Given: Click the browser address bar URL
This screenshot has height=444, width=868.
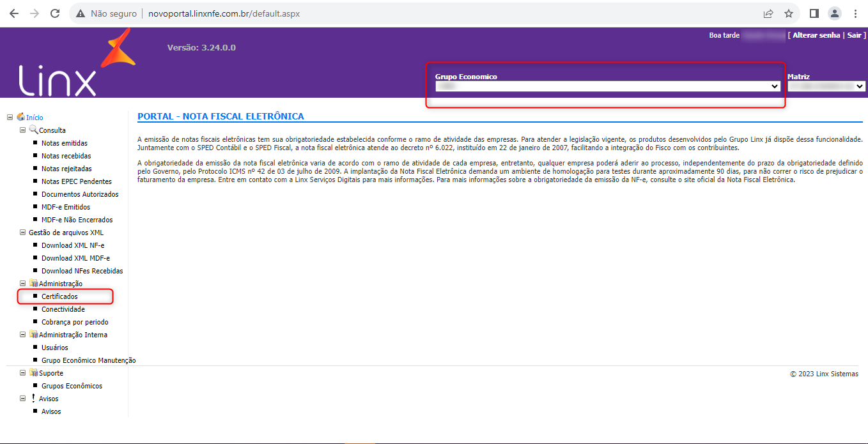Looking at the screenshot, I should click(x=224, y=13).
